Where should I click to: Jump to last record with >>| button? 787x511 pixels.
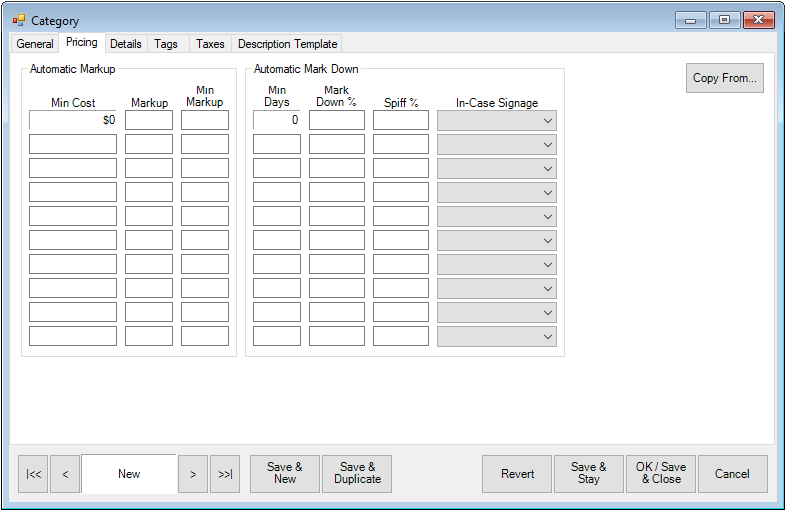225,474
